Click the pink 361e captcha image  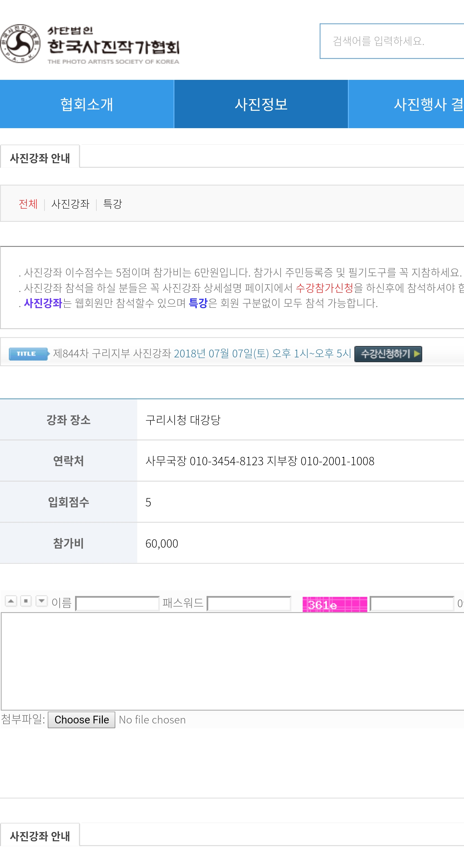click(334, 605)
